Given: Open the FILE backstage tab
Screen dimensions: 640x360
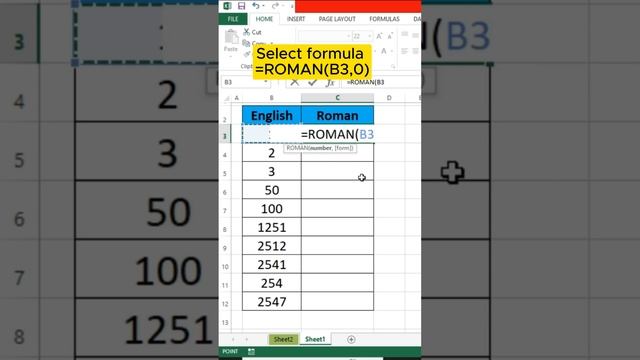Looking at the screenshot, I should (233, 19).
